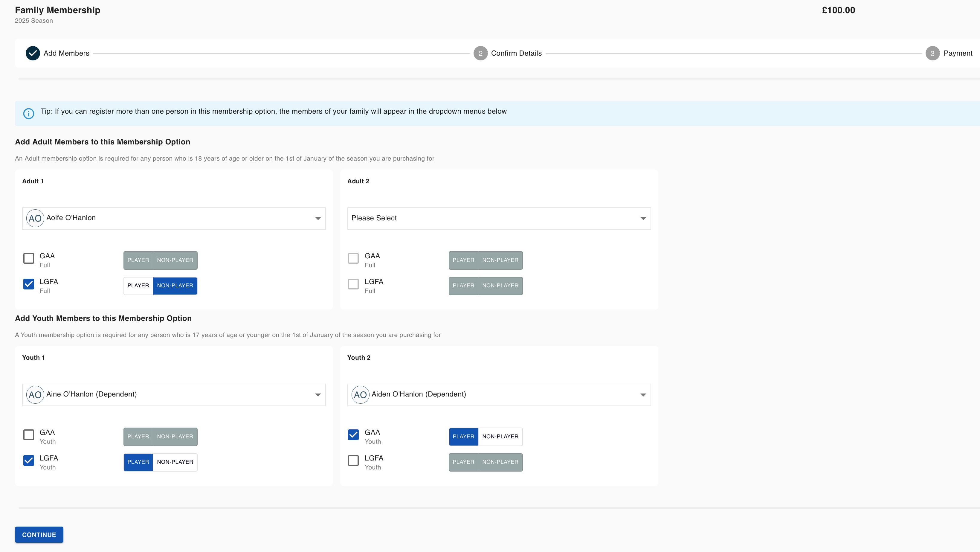
Task: Select NON-PLAYER for Youth 1 LGFA
Action: (175, 462)
